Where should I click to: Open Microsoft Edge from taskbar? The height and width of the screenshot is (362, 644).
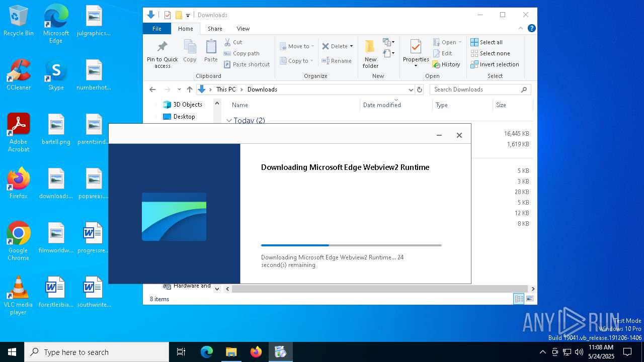coord(207,352)
